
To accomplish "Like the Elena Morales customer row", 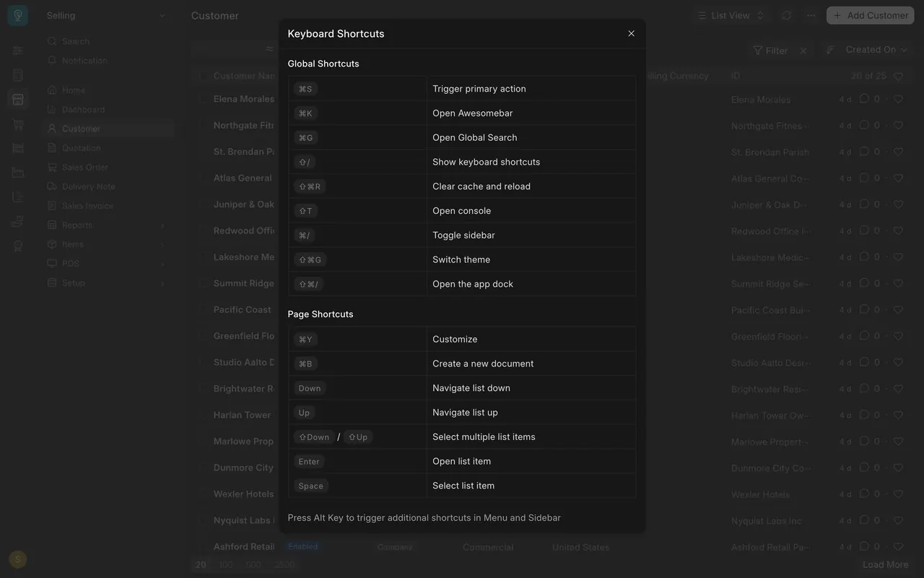I will [x=899, y=99].
